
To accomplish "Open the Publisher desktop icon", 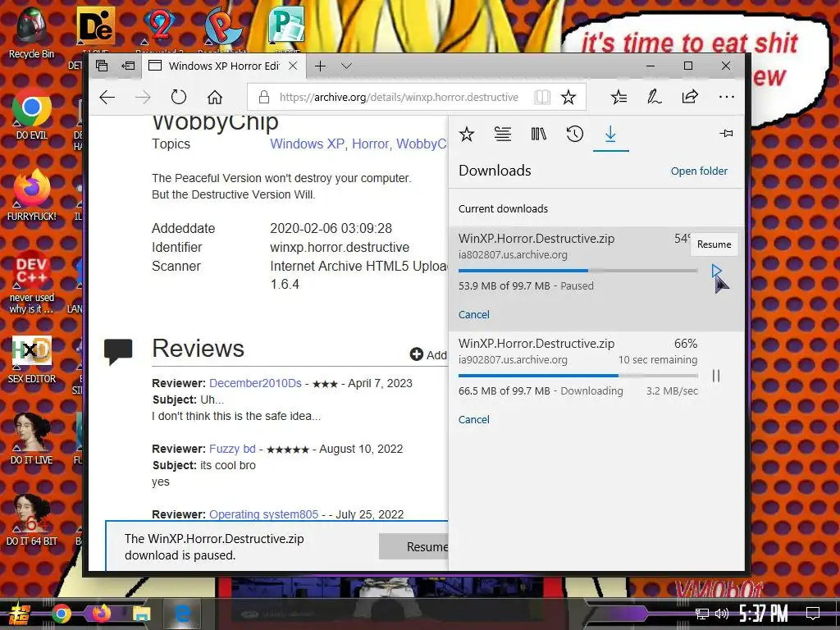I will coord(286,25).
